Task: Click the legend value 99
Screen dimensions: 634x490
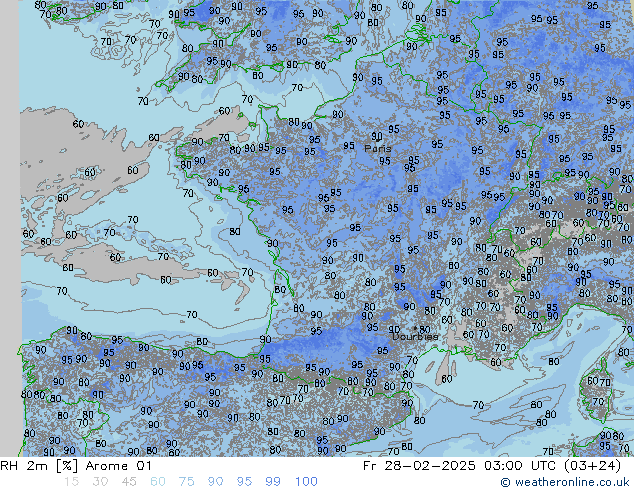Action: pos(273,482)
